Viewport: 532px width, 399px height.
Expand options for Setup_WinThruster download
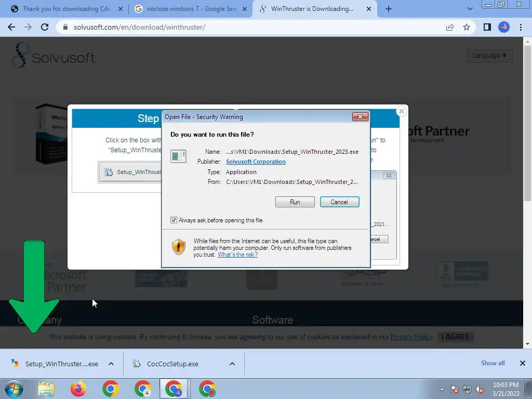point(111,364)
